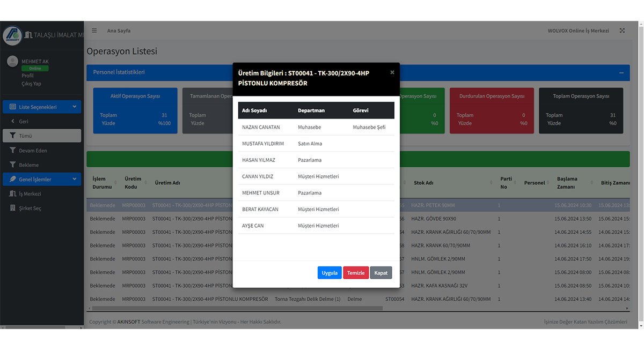Collapse the Genel İşlemler menu
The width and height of the screenshot is (644, 350).
pos(74,179)
